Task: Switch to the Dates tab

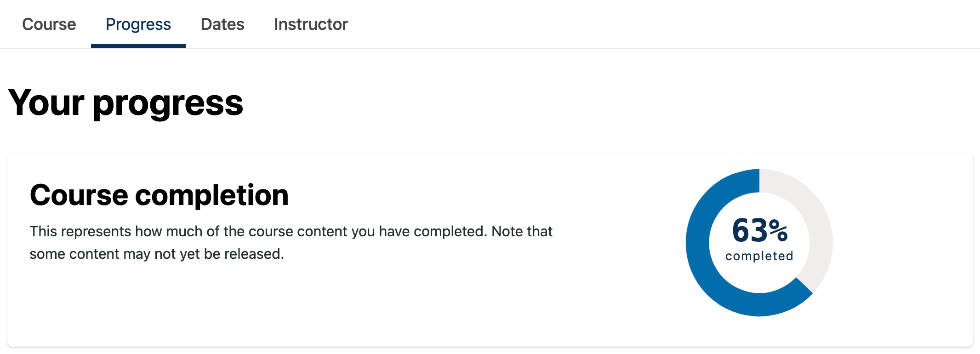Action: point(222,24)
